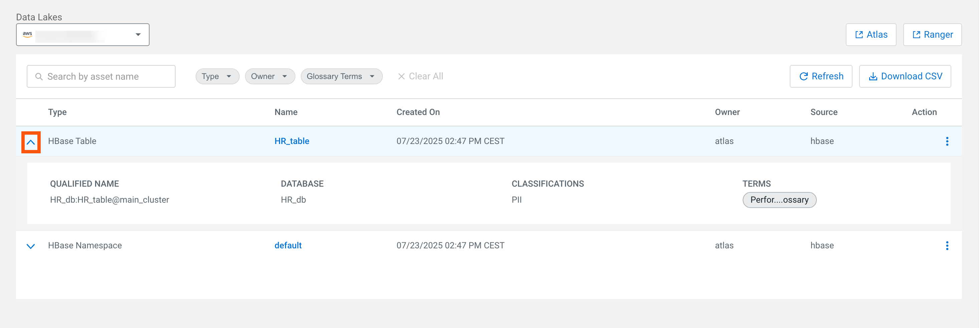
Task: Download the asset list as CSV
Action: (905, 76)
